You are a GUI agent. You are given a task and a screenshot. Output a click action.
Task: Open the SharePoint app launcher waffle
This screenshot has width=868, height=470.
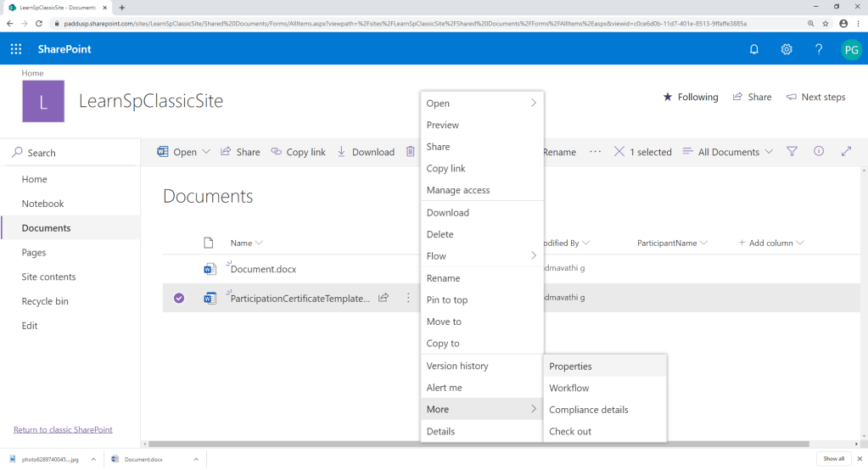click(16, 49)
